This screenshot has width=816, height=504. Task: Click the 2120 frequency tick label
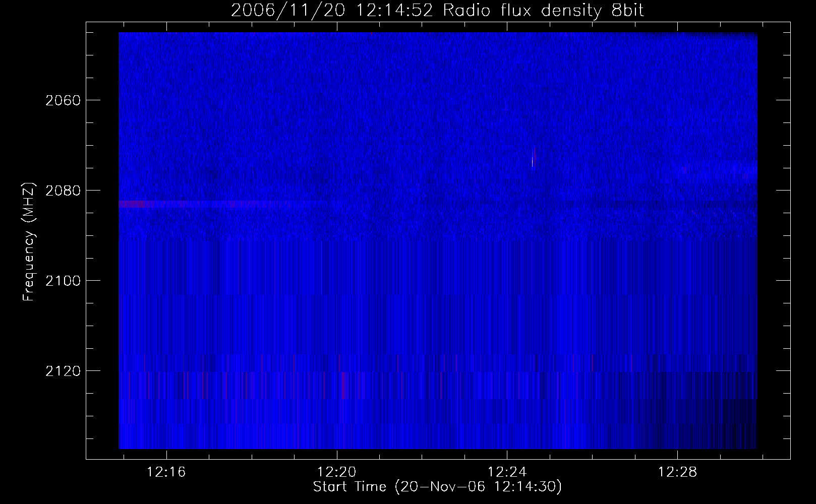pos(63,371)
